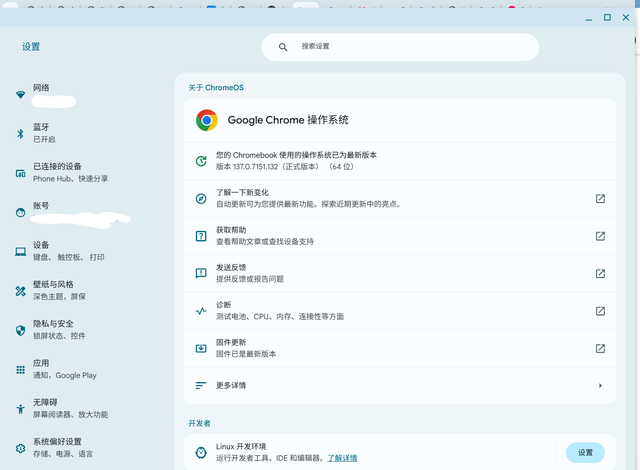
Task: Click the 应用 apps grid icon
Action: point(20,369)
